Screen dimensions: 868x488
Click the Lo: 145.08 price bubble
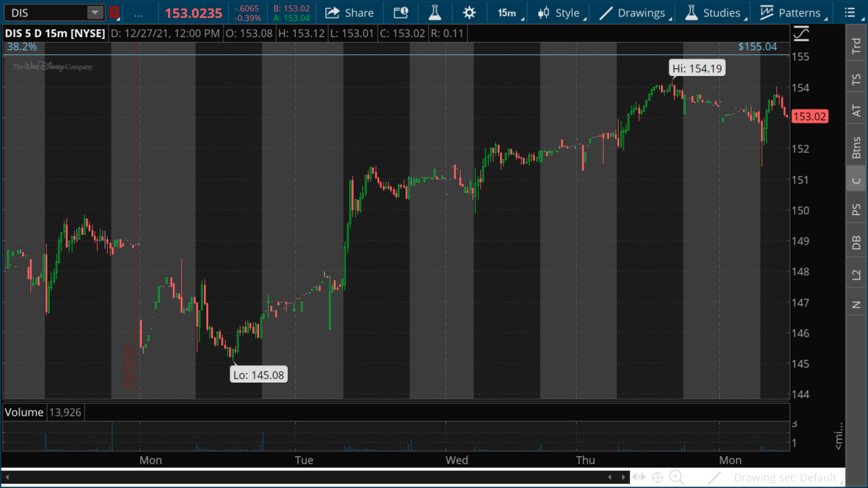pos(258,375)
